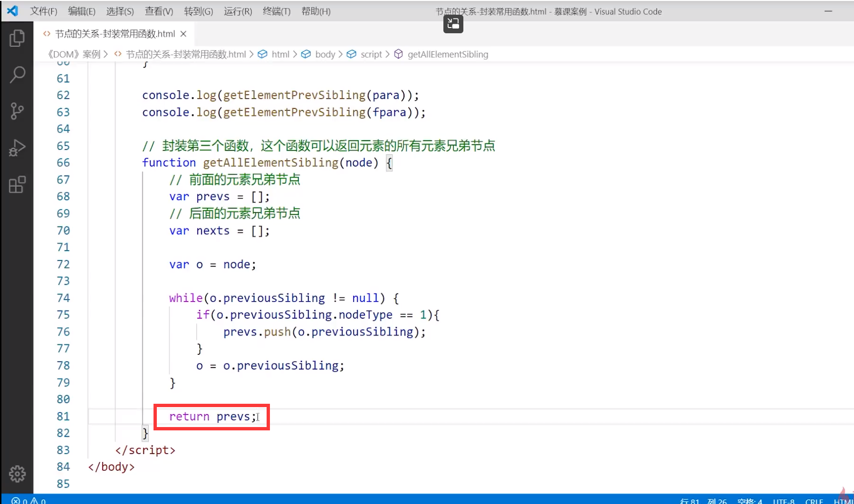Click prevs.push on line 76

click(x=257, y=332)
